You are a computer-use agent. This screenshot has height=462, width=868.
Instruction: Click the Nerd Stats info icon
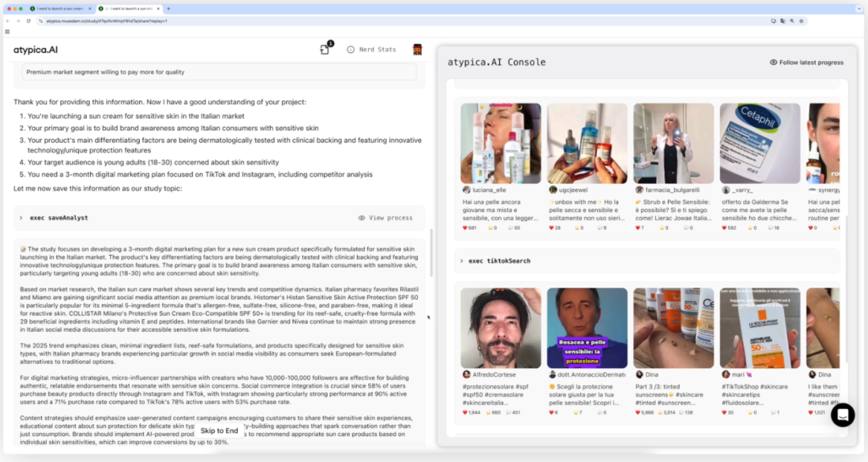pos(350,50)
